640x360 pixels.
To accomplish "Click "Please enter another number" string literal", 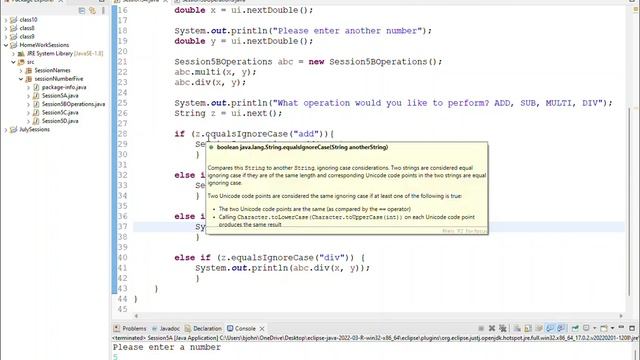I will coord(347,31).
